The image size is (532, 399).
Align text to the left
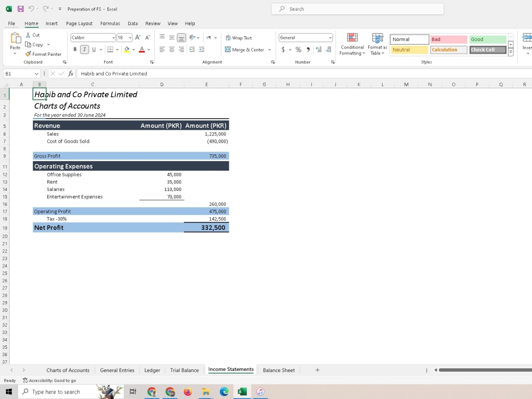(162, 49)
